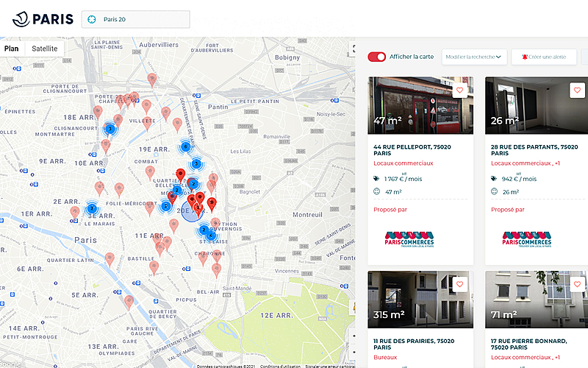This screenshot has width=588, height=368.
Task: Click Proposé par under Pelleport listing
Action: click(x=390, y=210)
